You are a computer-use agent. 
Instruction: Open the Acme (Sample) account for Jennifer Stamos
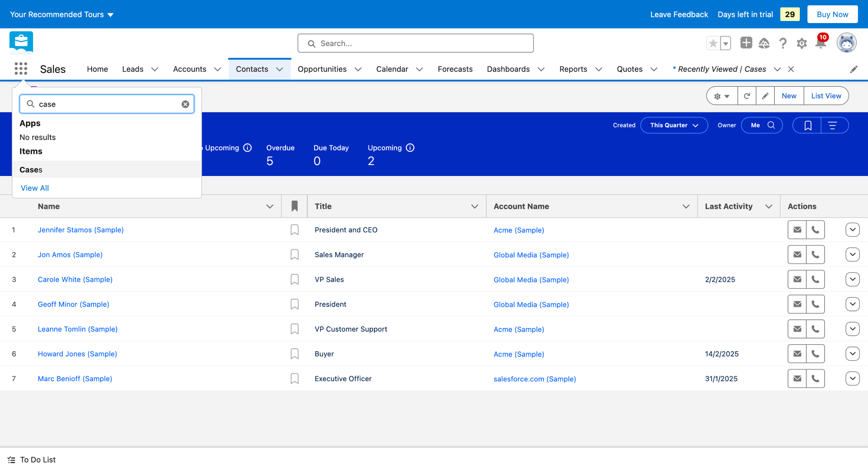(x=519, y=230)
